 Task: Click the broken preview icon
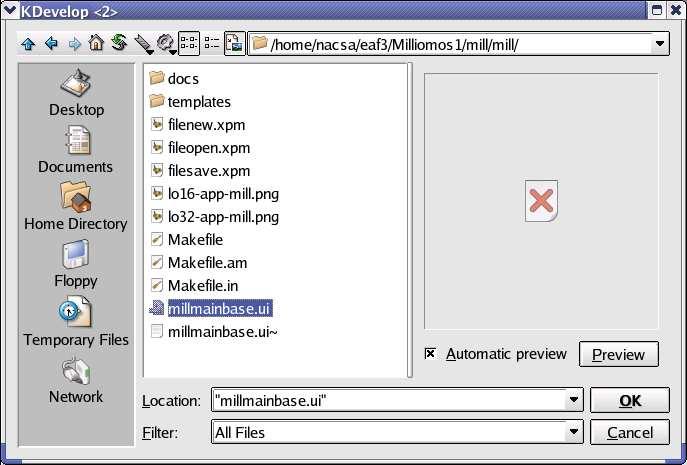pos(542,201)
